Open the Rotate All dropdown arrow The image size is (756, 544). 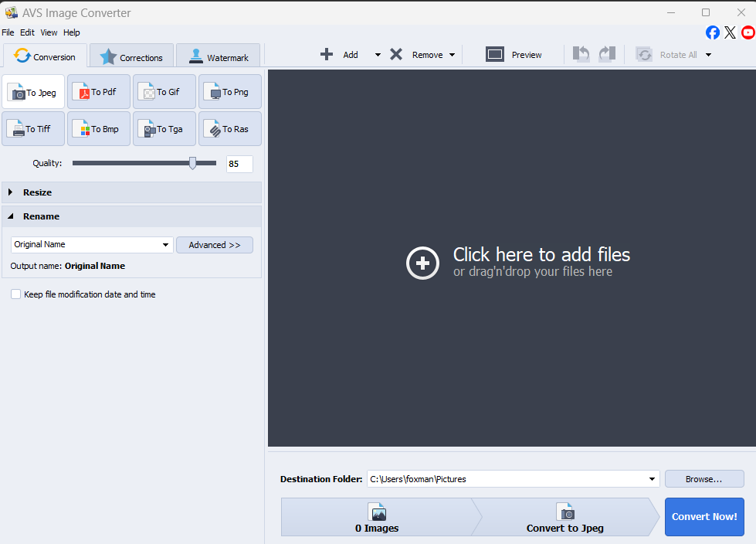pyautogui.click(x=708, y=55)
